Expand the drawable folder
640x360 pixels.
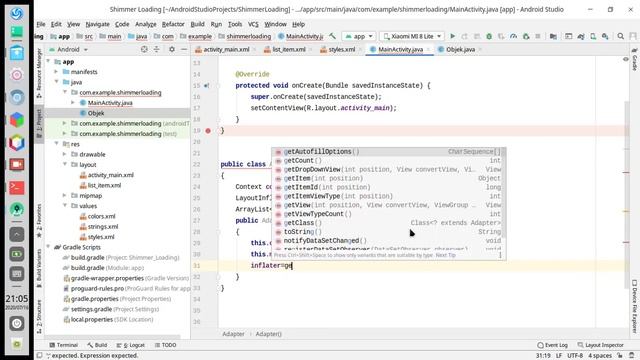(x=64, y=154)
